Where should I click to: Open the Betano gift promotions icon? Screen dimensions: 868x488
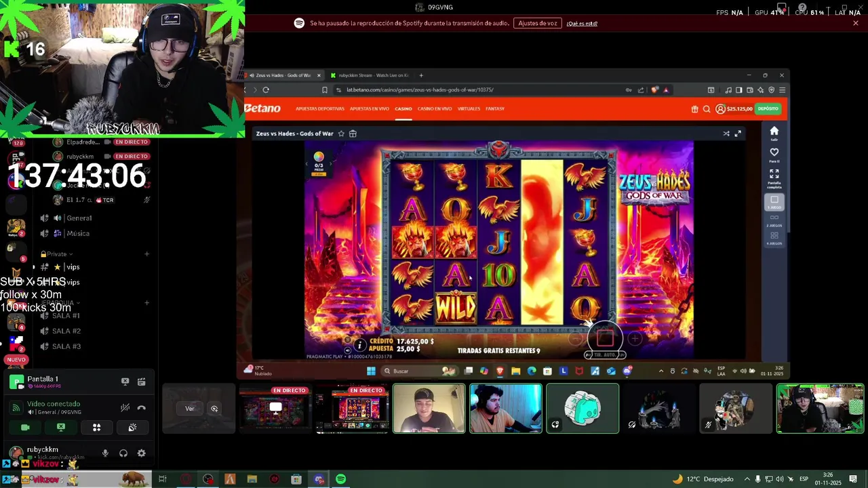click(x=694, y=108)
